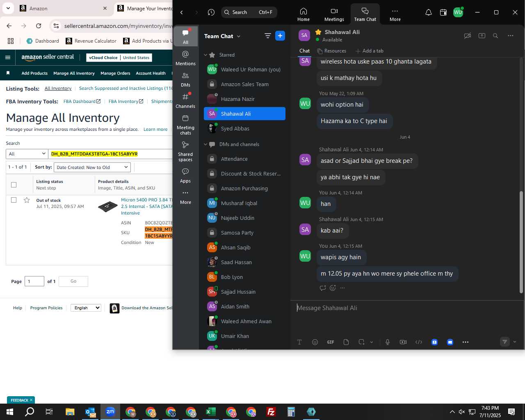
Task: Expand Team Chat title dropdown
Action: pyautogui.click(x=239, y=37)
